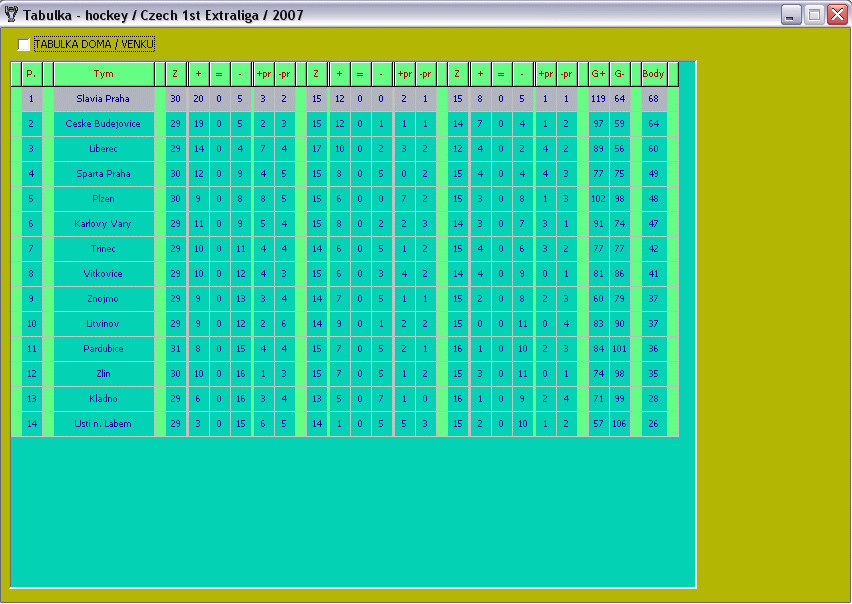
Task: Click Kladno's points value 28
Action: pos(654,399)
